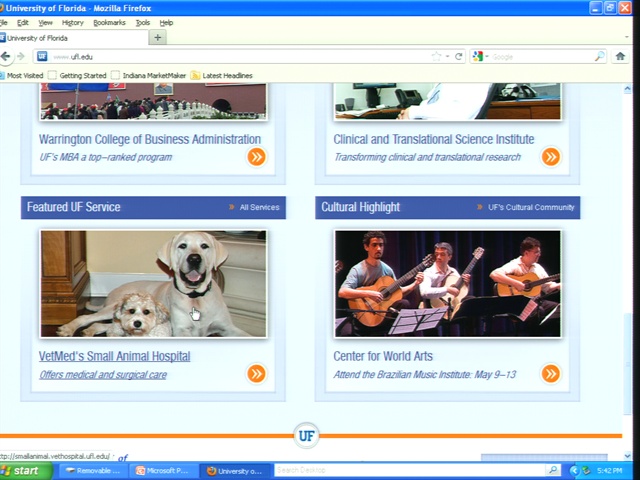Viewport: 640px width, 480px height.
Task: Click the orange arrow for Clinical and Translational Science
Action: [x=551, y=157]
